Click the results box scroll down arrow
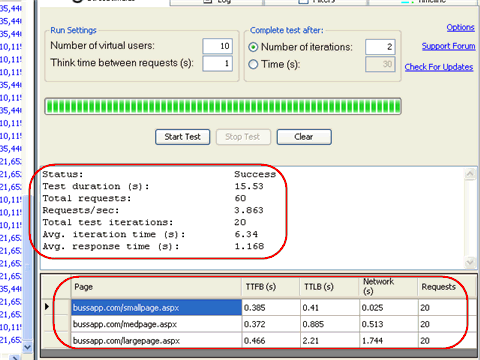The width and height of the screenshot is (480, 360). pyautogui.click(x=470, y=262)
